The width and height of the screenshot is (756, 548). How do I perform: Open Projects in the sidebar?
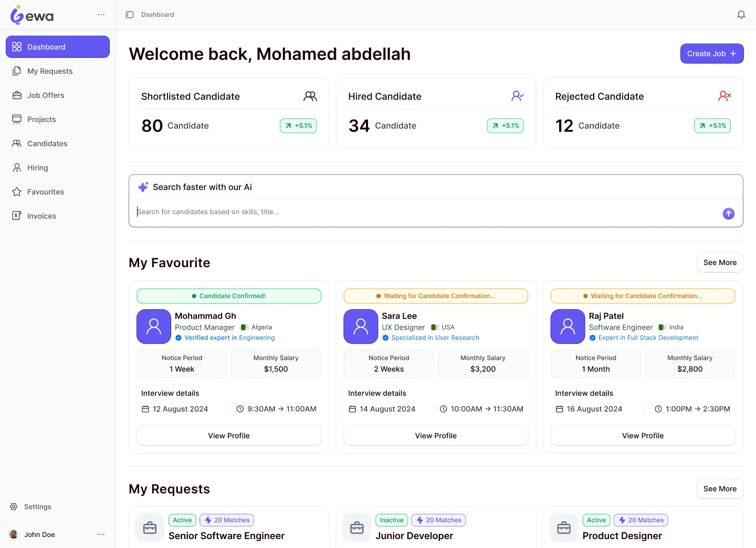[58, 119]
